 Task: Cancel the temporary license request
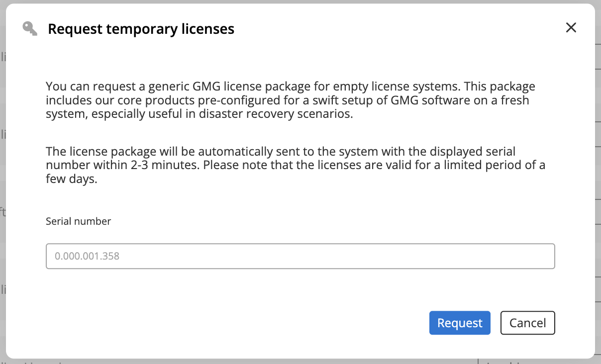[527, 323]
